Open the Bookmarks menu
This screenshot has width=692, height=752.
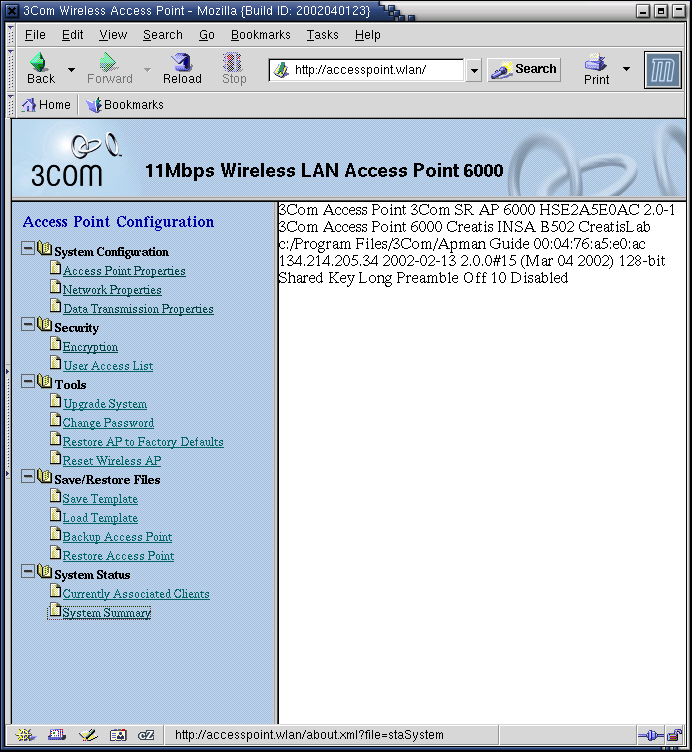[260, 35]
